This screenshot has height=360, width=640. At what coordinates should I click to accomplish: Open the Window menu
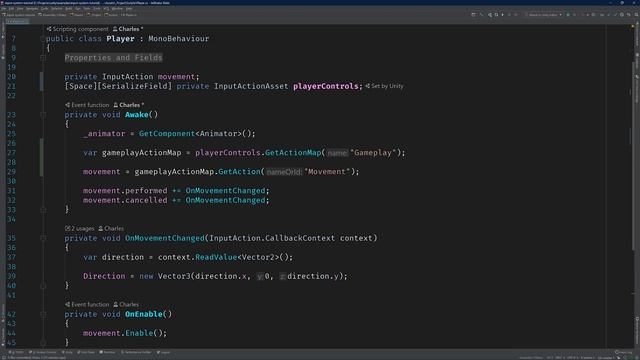click(x=117, y=9)
